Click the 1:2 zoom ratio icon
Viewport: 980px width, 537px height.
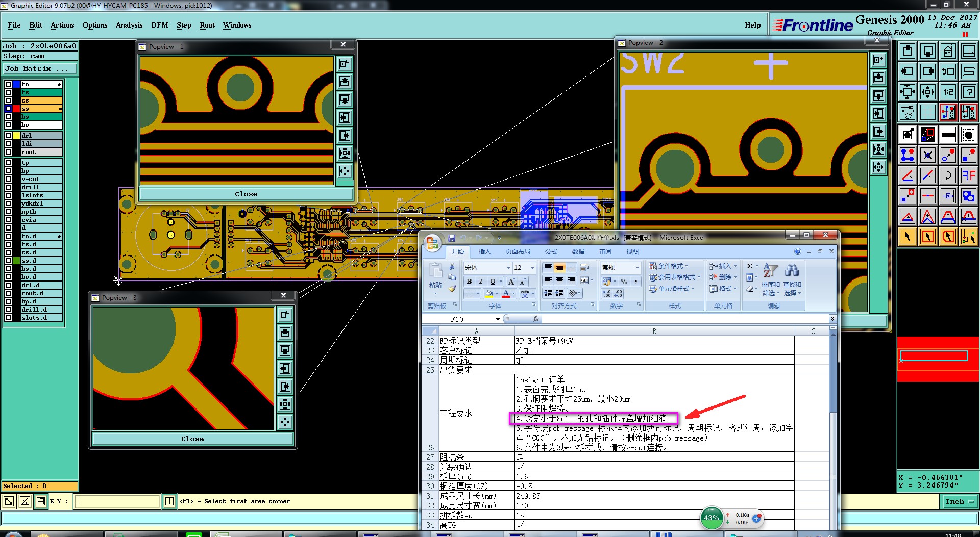(x=948, y=92)
